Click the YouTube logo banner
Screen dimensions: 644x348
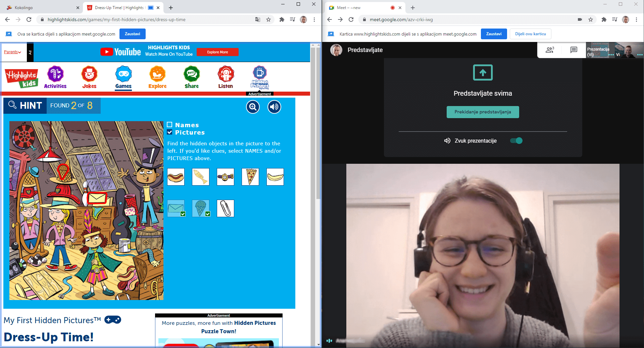click(121, 52)
